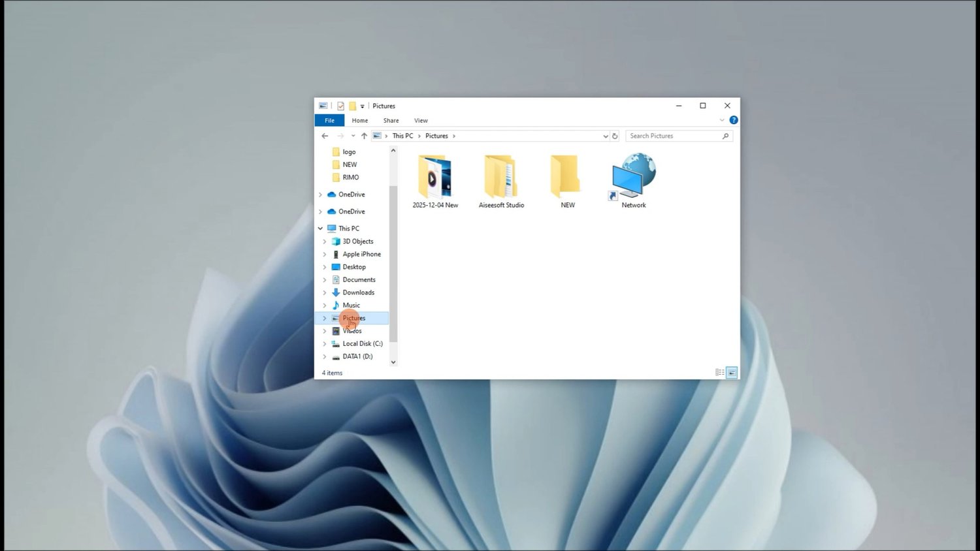The height and width of the screenshot is (551, 980).
Task: Select the NEW folder in navigation pane
Action: click(350, 165)
